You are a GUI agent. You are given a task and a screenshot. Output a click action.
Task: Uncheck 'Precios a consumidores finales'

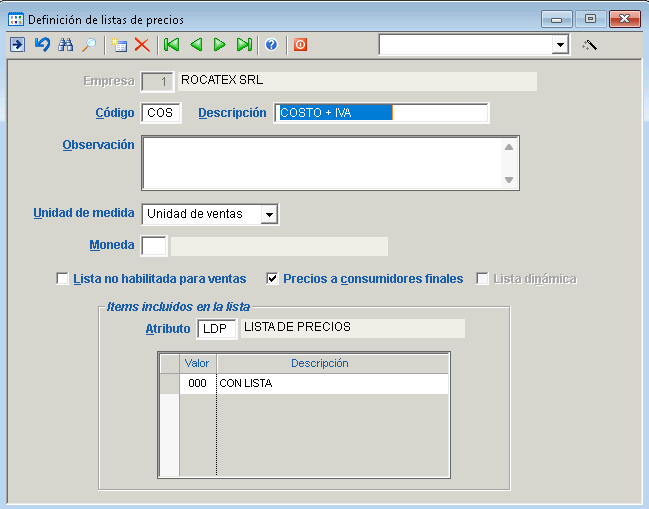click(272, 279)
